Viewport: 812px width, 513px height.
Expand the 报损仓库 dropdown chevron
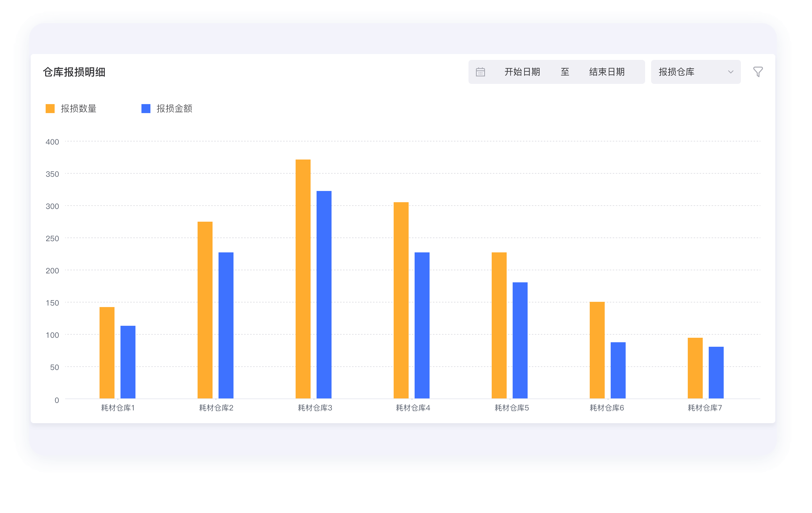tap(730, 72)
